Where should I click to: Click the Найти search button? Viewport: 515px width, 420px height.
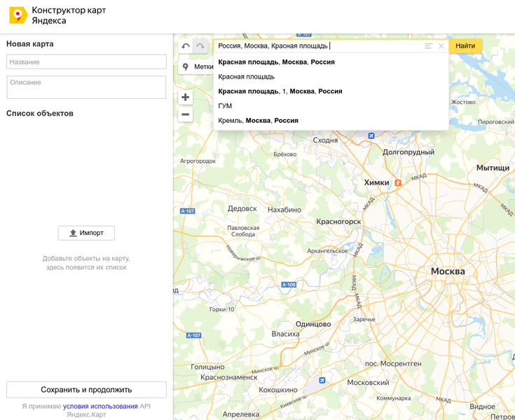pos(465,46)
